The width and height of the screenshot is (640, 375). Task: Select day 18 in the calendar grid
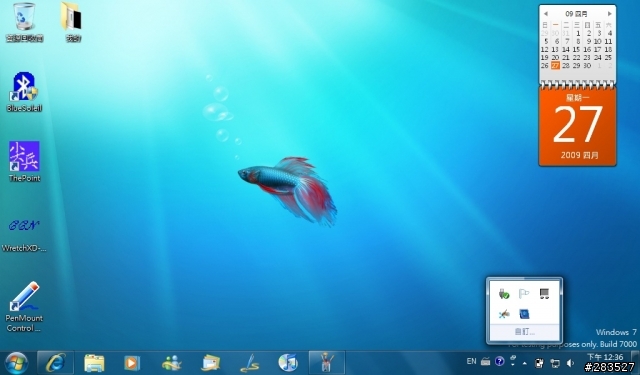[608, 49]
